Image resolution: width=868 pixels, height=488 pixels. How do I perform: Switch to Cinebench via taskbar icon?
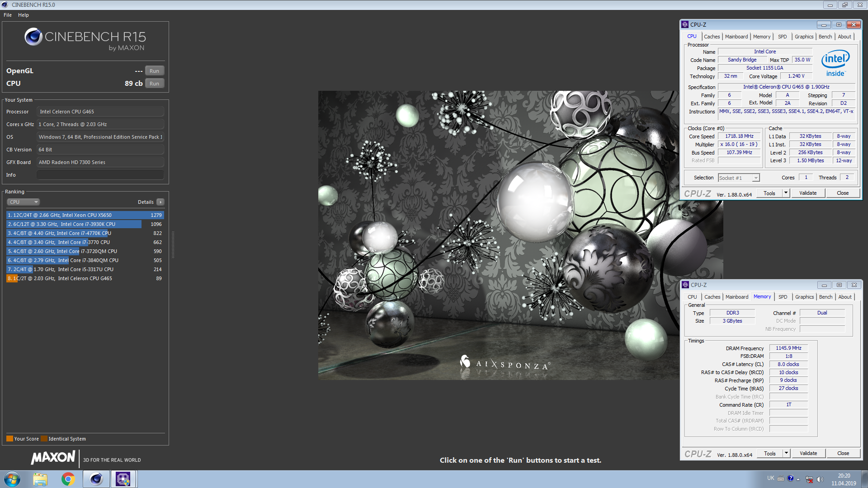coord(96,479)
